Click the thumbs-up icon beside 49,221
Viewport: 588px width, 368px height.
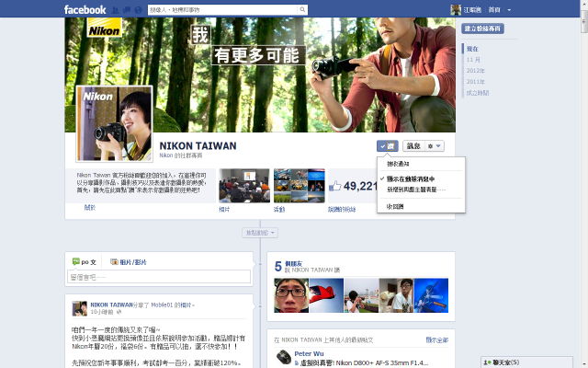tap(335, 186)
